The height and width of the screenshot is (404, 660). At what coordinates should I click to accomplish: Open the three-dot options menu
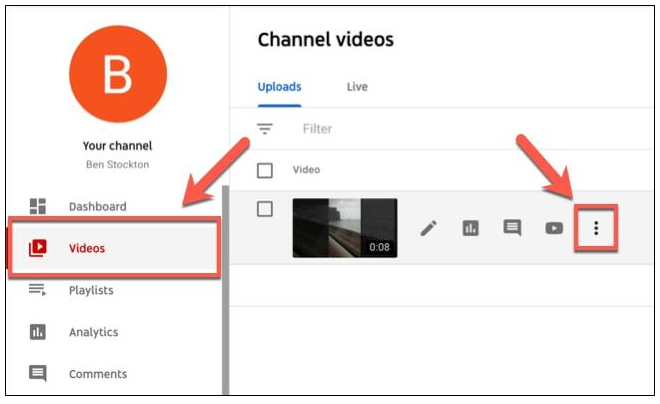point(596,228)
